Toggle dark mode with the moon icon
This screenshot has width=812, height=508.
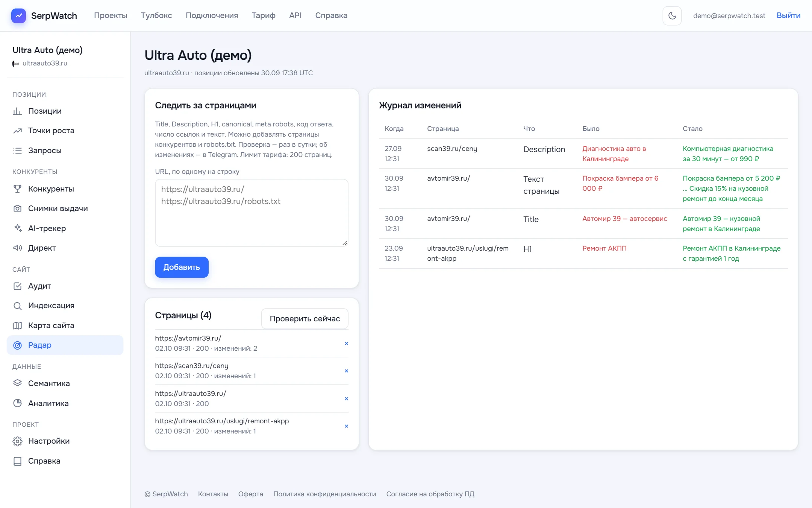[x=672, y=15]
